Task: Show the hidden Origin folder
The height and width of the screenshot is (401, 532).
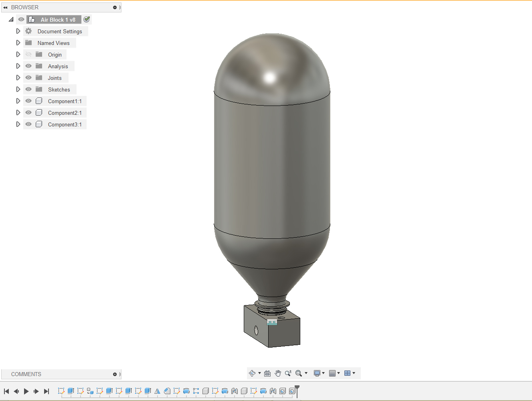Action: [28, 55]
